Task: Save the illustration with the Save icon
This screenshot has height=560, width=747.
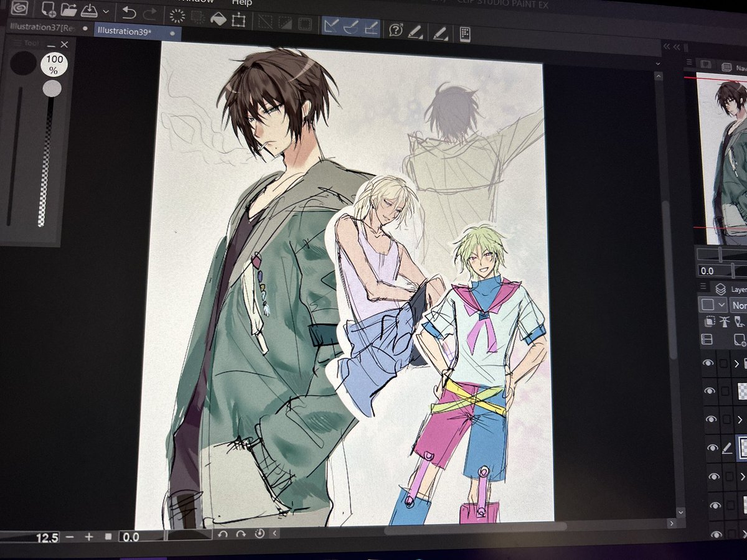Action: 89,10
